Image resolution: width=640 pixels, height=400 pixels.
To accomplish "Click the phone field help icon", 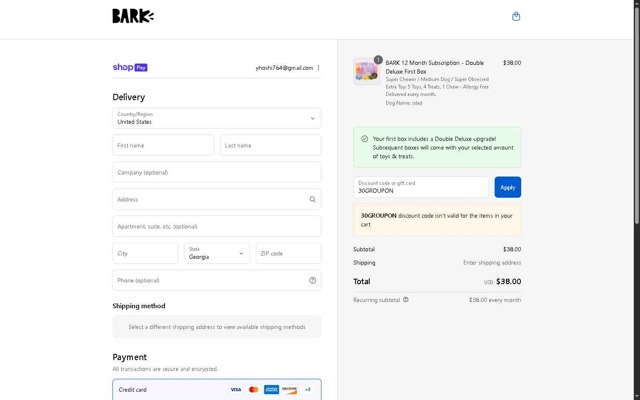I will tap(312, 280).
